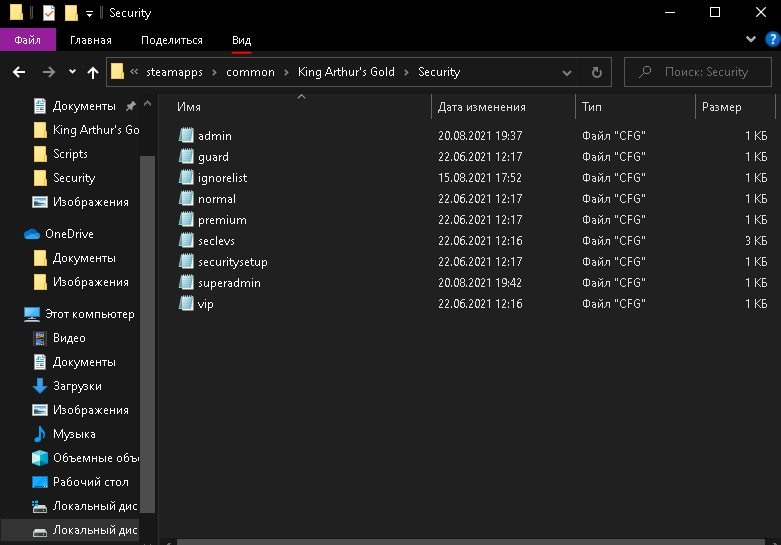This screenshot has height=545, width=781.
Task: Switch to the Поделиться ribbon tab
Action: (172, 40)
